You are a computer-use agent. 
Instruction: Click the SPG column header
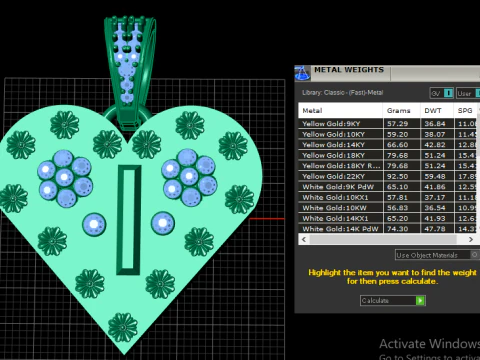(x=465, y=110)
